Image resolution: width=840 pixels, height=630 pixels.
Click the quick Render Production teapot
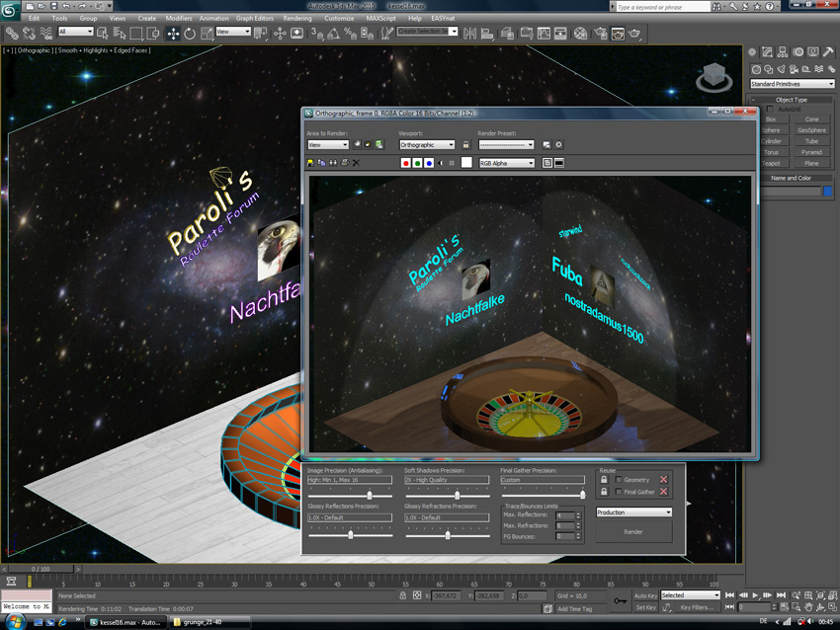pos(634,34)
